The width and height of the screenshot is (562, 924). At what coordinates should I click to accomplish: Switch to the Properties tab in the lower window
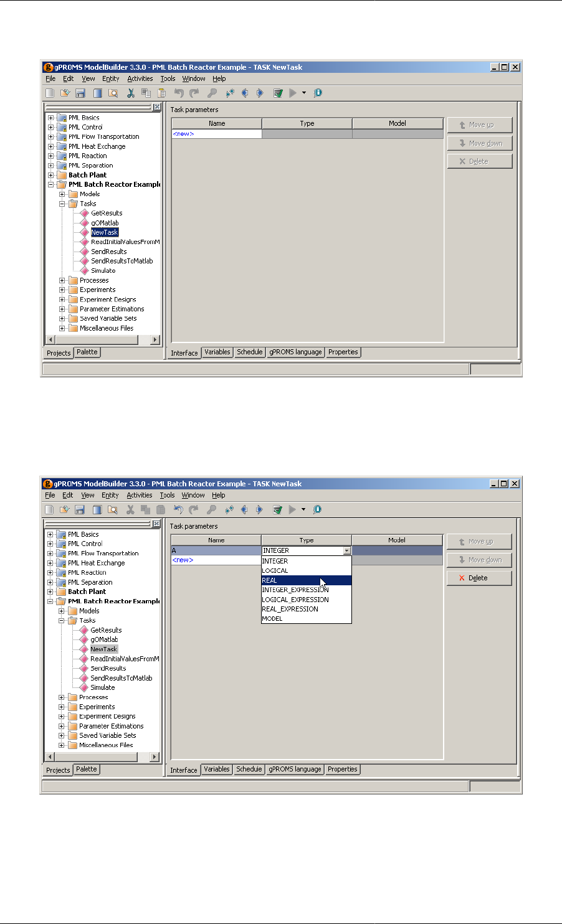coord(343,769)
